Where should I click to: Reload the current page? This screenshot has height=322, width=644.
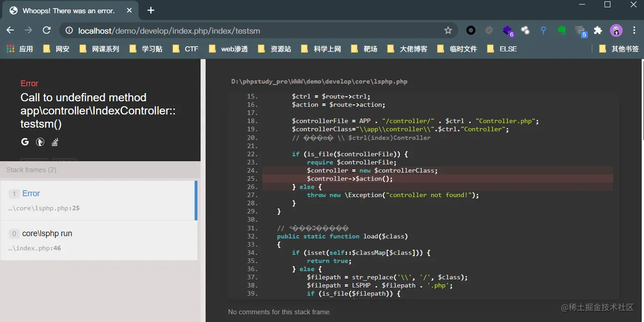click(x=46, y=30)
